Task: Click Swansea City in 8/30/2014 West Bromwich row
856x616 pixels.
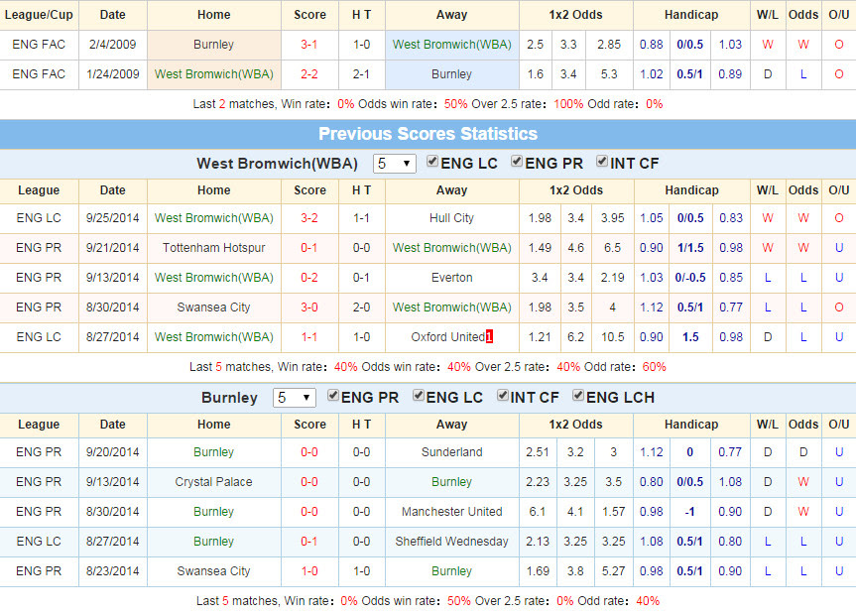Action: (214, 308)
